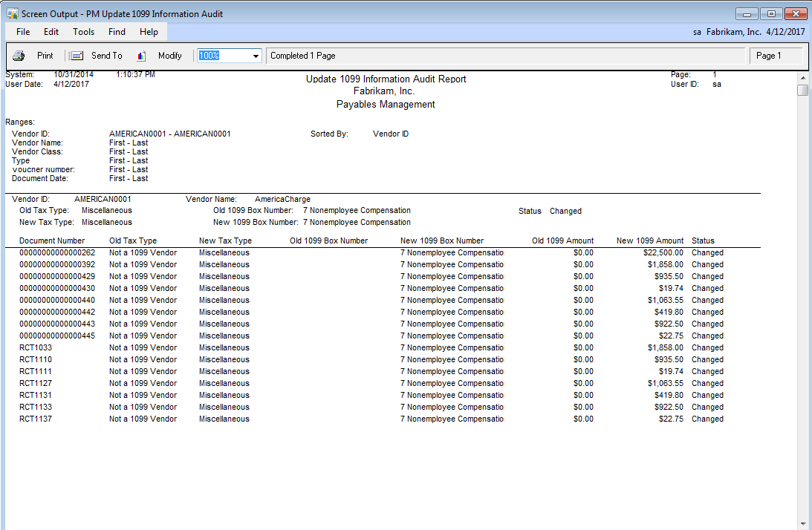
Task: Click the Miscellaneous value beside New Tax Type label
Action: pyautogui.click(x=107, y=223)
